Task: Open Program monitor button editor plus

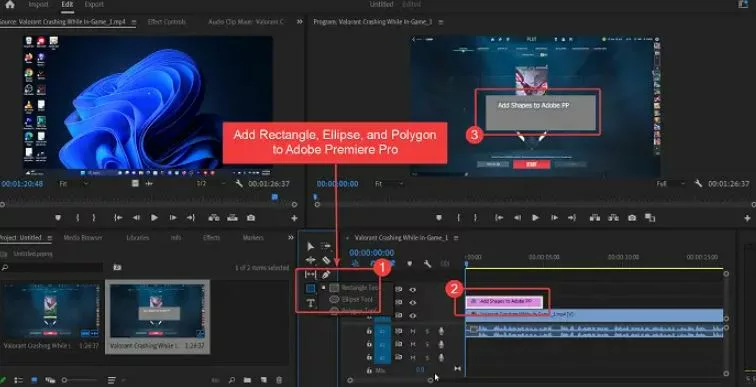Action: point(747,218)
